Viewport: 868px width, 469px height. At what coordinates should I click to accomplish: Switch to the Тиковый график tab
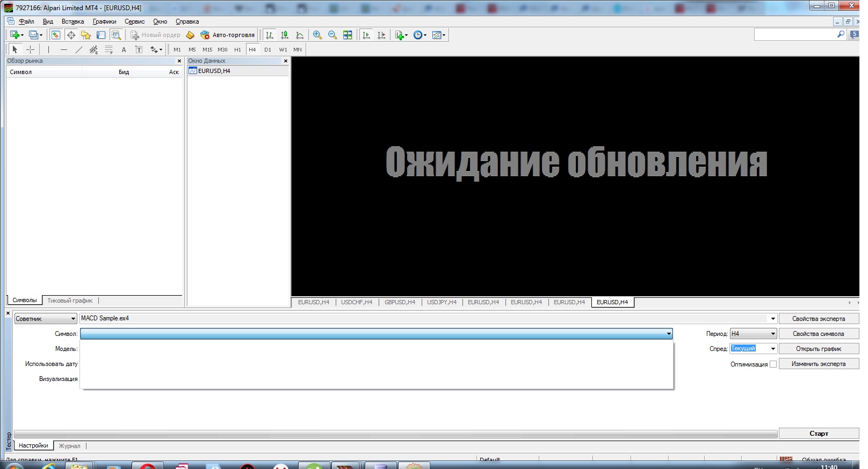(x=70, y=301)
